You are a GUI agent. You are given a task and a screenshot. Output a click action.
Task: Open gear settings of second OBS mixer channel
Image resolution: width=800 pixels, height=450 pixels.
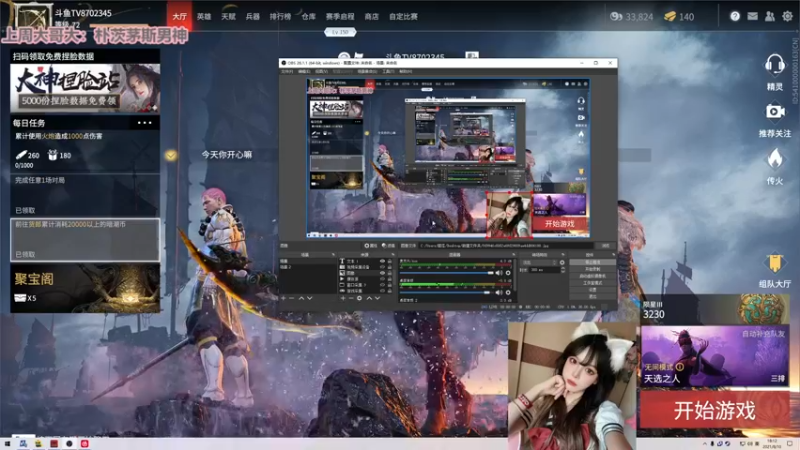coord(508,292)
